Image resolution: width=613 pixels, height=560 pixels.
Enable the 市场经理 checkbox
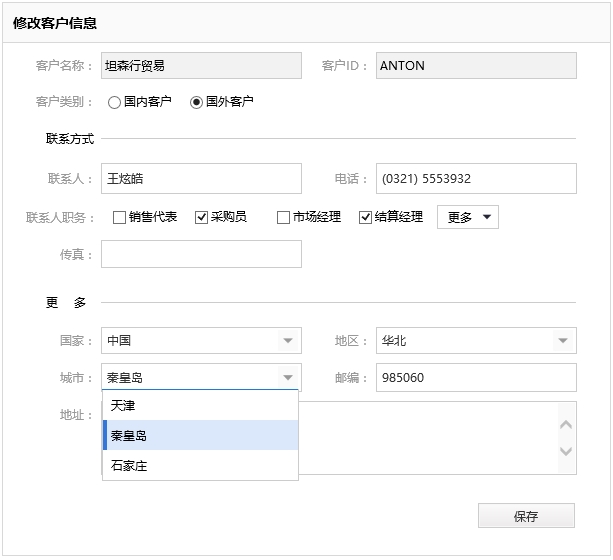283,217
